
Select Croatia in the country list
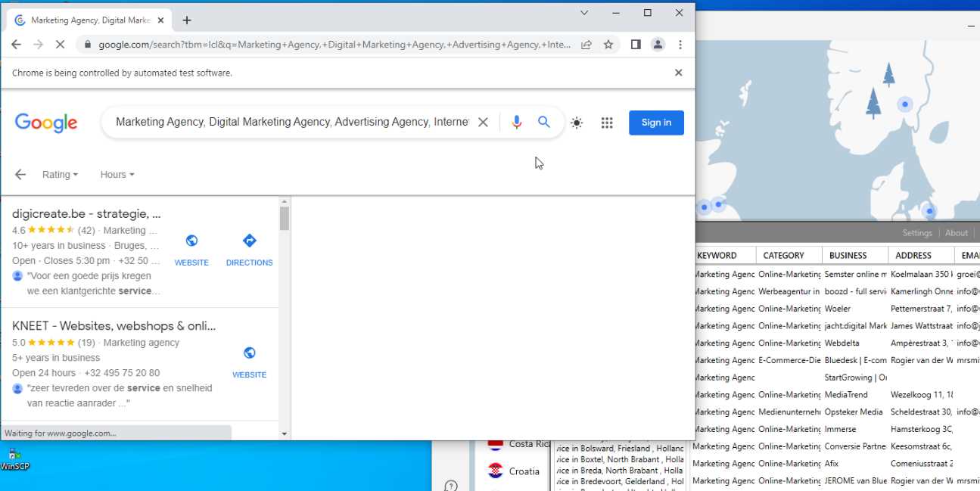pos(524,471)
